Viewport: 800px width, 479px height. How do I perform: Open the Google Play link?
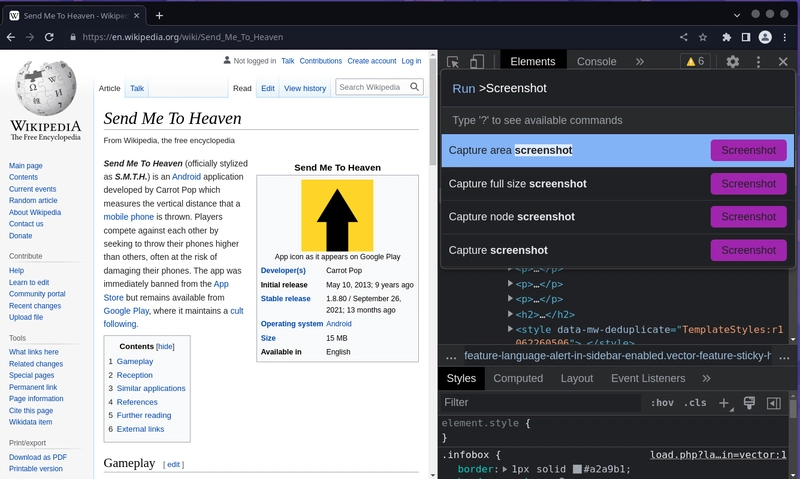click(x=126, y=311)
